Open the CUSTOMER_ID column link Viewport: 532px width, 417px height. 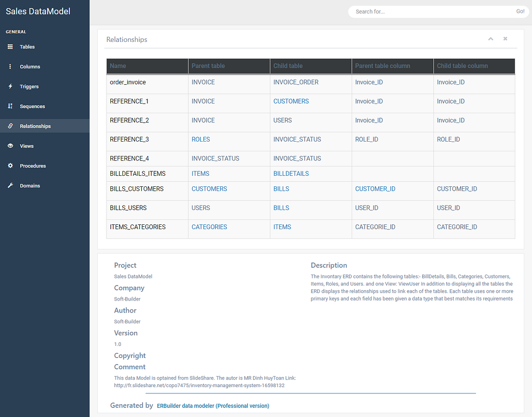point(375,189)
